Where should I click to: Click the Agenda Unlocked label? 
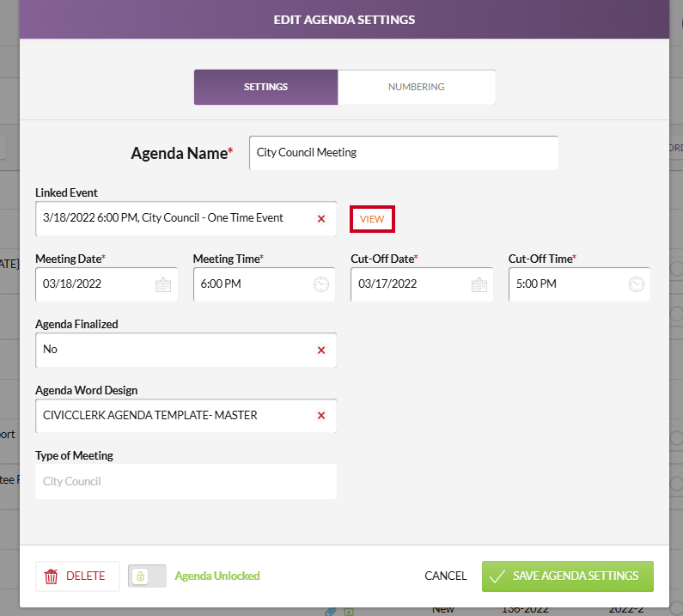coord(217,576)
